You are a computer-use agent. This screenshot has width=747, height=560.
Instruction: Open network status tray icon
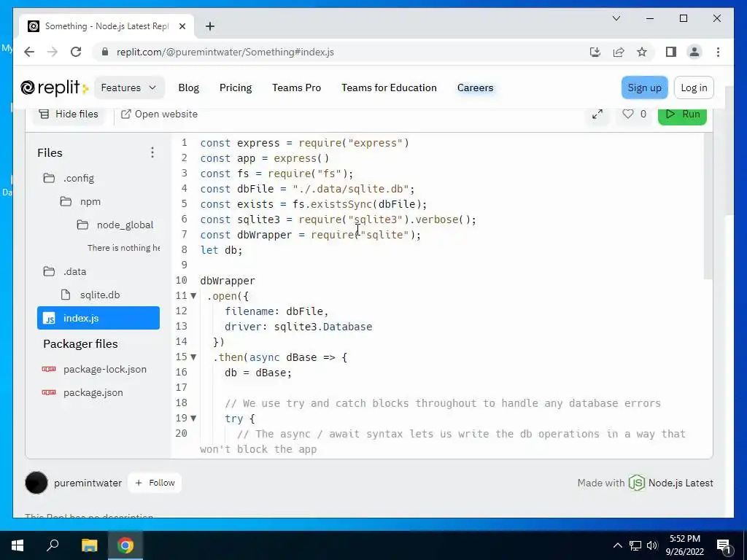(x=635, y=545)
